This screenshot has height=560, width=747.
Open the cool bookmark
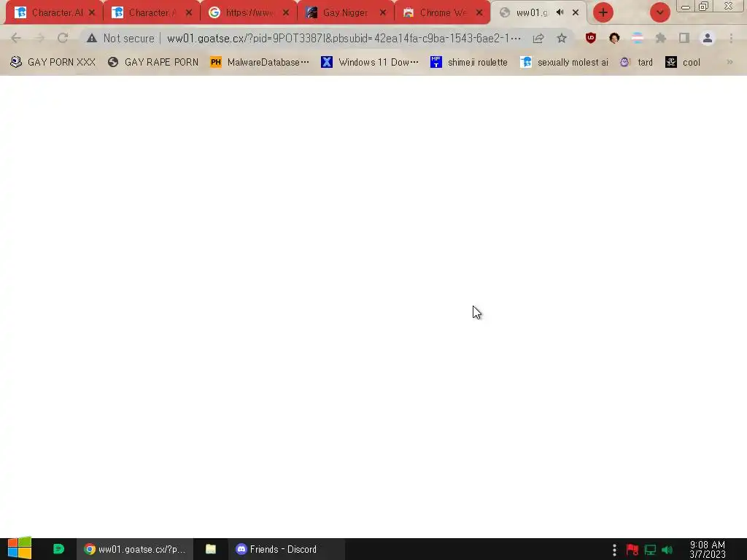coord(683,63)
